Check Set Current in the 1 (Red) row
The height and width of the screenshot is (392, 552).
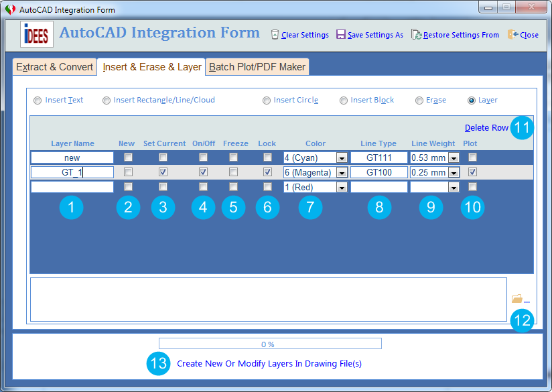163,187
